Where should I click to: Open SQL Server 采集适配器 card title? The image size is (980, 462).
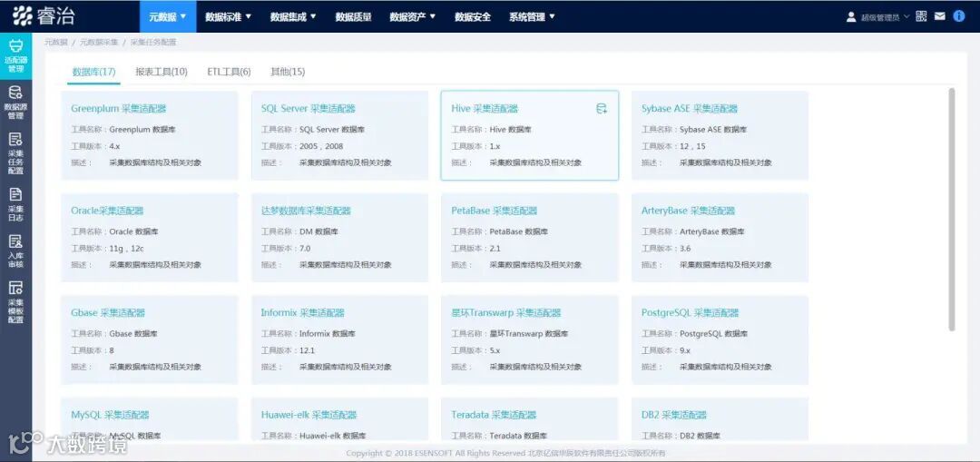(309, 109)
